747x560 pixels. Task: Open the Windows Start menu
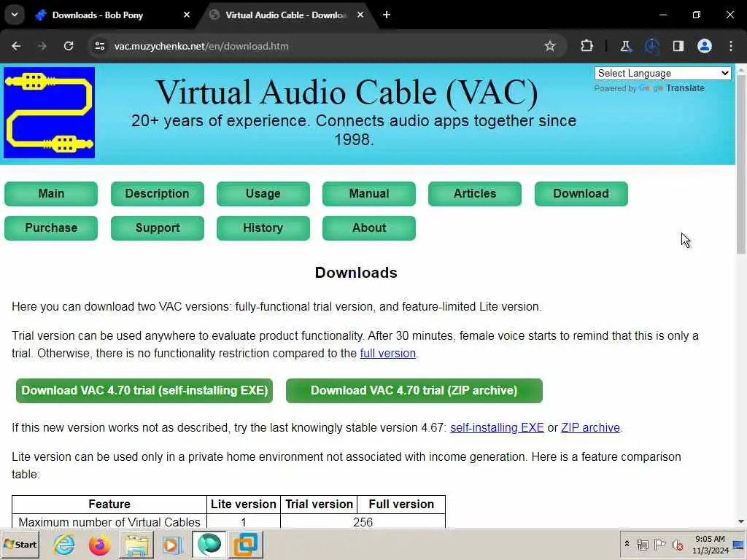20,545
